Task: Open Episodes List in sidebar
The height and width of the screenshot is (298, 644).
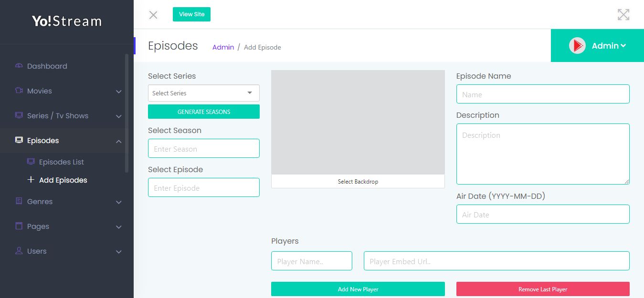Action: (61, 162)
